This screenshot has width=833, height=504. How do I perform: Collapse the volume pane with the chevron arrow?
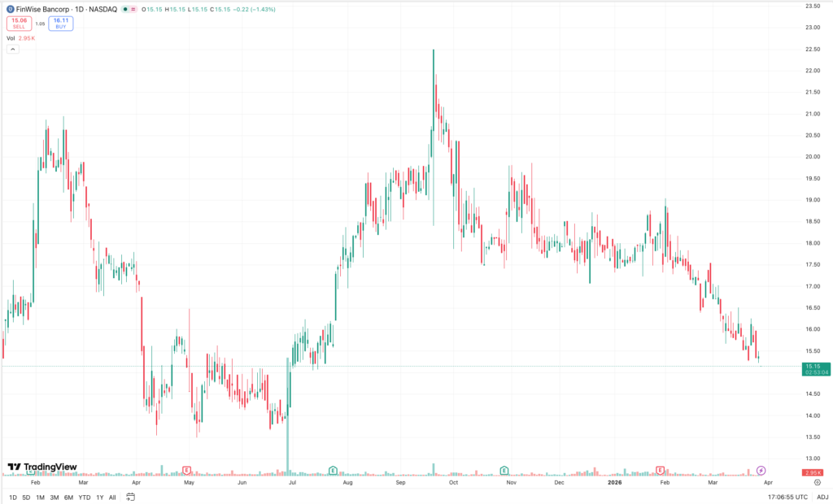[x=13, y=50]
